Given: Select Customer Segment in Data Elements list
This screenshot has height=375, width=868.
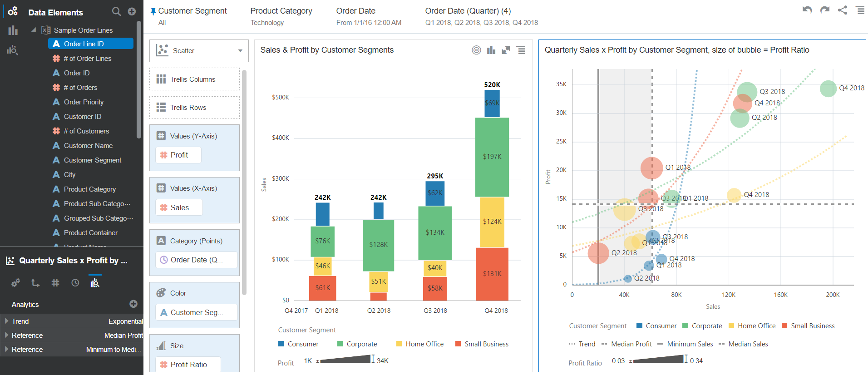Looking at the screenshot, I should click(x=92, y=160).
